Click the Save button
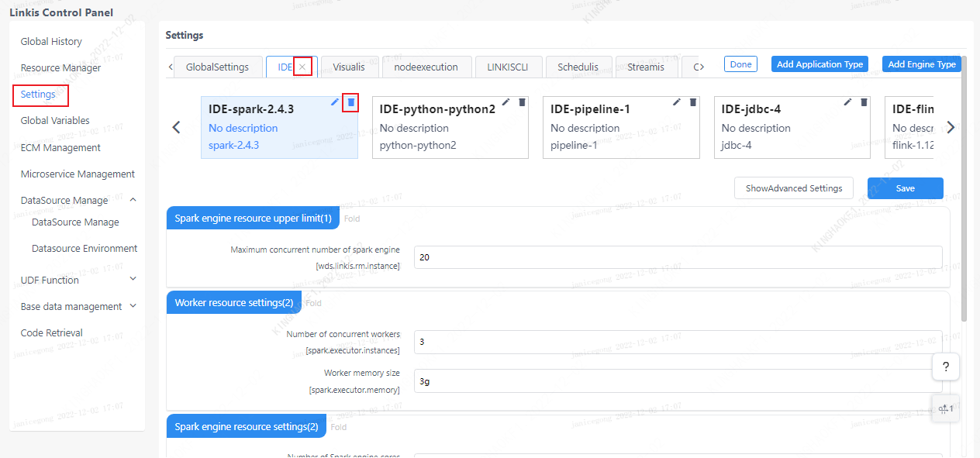Screen dimensions: 980x458 [x=905, y=188]
